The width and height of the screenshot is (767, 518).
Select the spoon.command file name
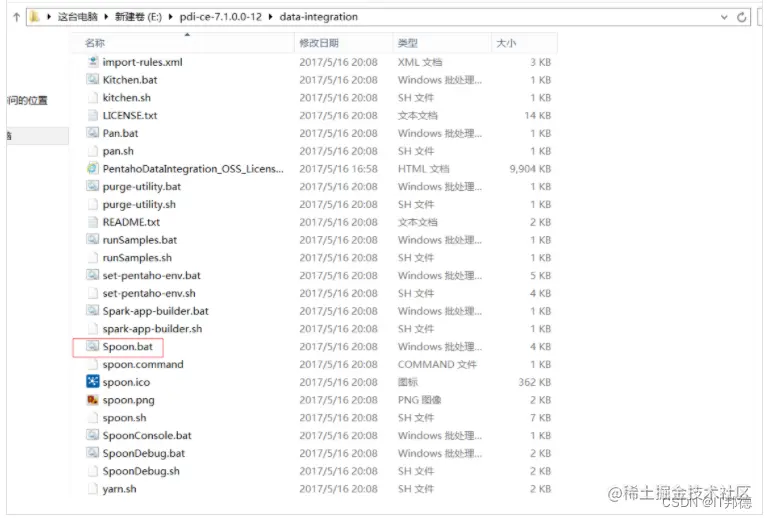point(143,364)
